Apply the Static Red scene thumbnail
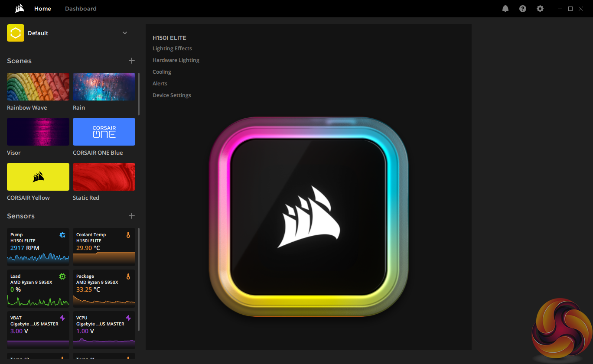The width and height of the screenshot is (593, 364). click(104, 177)
